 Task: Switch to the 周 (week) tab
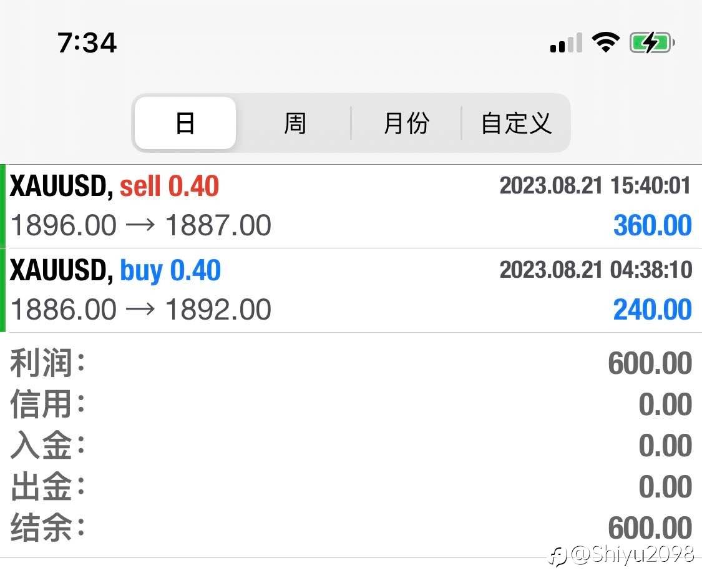(295, 123)
